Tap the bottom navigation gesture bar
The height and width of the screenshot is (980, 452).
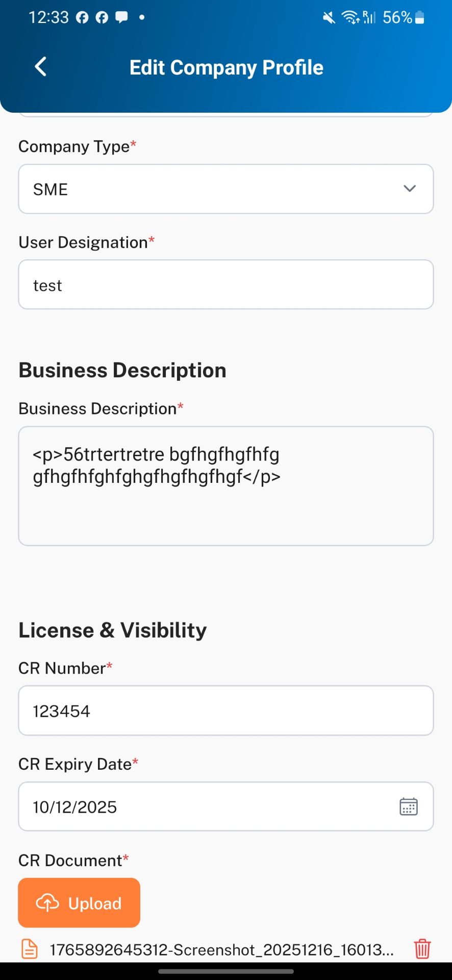[226, 971]
